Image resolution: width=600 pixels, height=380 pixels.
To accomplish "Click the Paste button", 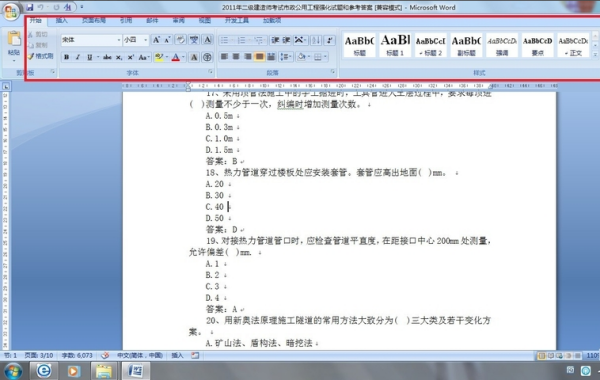I will click(14, 45).
